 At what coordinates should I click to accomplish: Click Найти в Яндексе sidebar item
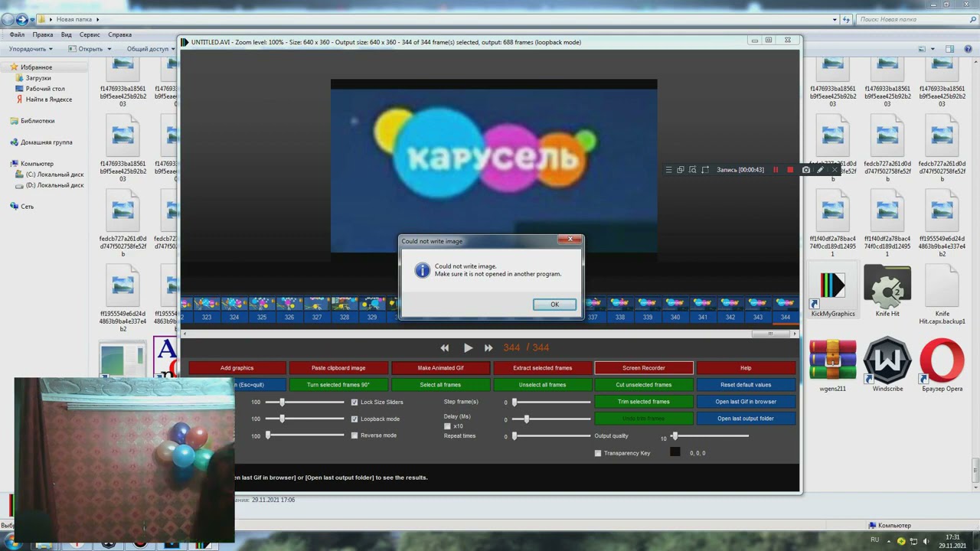(48, 99)
